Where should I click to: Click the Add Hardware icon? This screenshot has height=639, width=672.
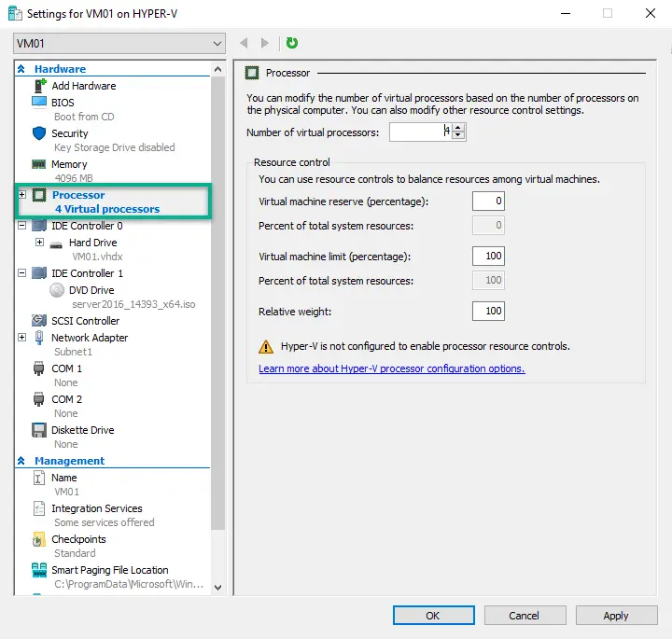39,86
